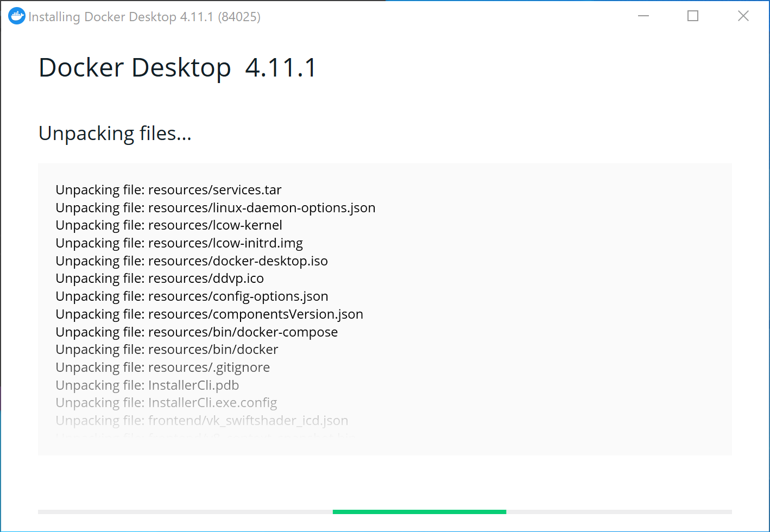Select the resources/bin/docker-compose log line
Viewport: 770px width, 532px height.
(197, 332)
